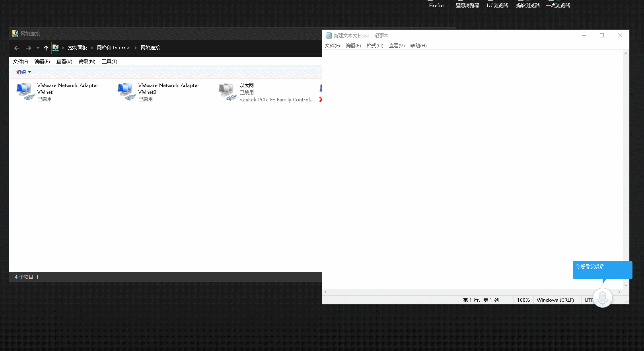Open 文件(F) menu in Network Connections
Image resolution: width=644 pixels, height=351 pixels.
click(20, 62)
